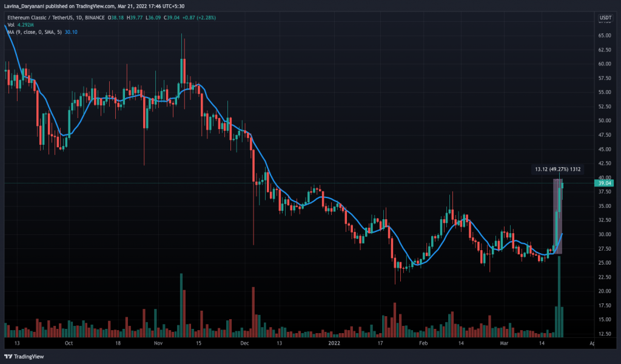Click the 55.00 price axis label
Image resolution: width=621 pixels, height=364 pixels.
tap(605, 92)
